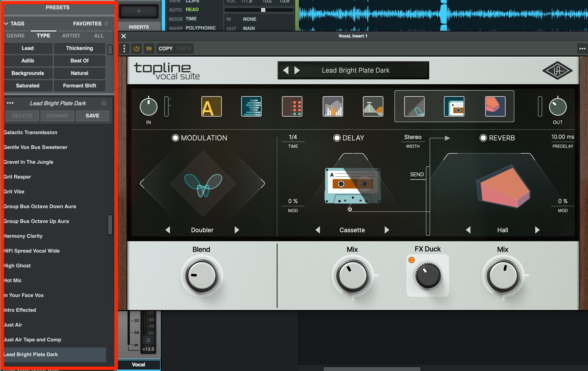Screen dimensions: 588x371
Task: Filter presets by Favorites star
Action: 106,23
